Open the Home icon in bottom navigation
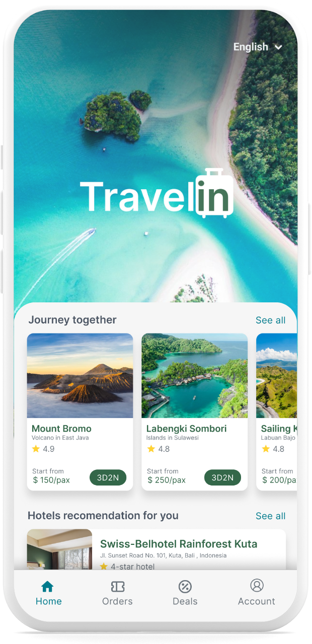Image resolution: width=312 pixels, height=644 pixels. tap(47, 586)
